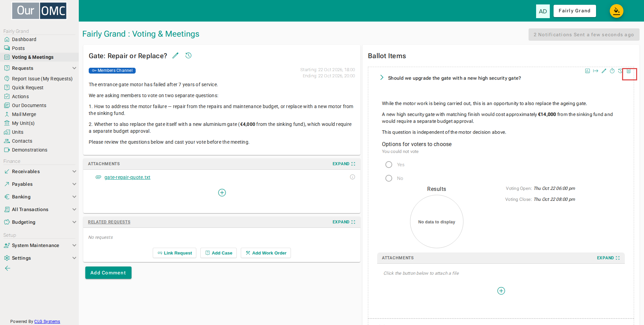Edit the 'Gate: Repair or Replace?' title pencil

point(175,55)
